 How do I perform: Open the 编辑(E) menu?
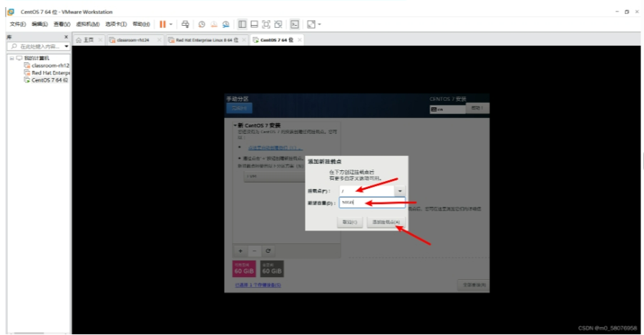pos(39,24)
